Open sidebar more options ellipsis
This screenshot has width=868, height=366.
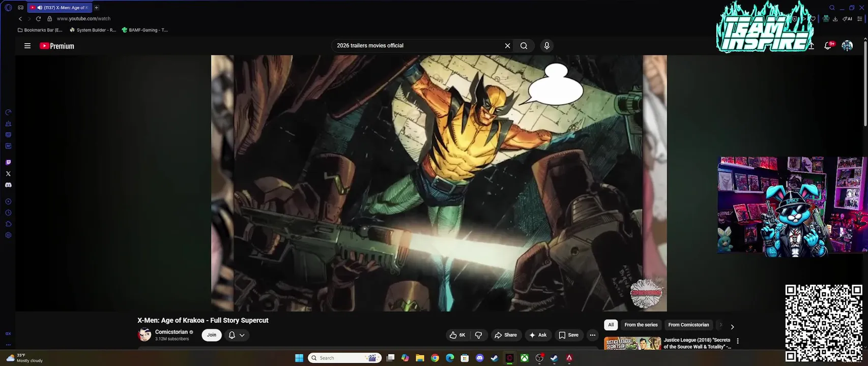pos(8,345)
